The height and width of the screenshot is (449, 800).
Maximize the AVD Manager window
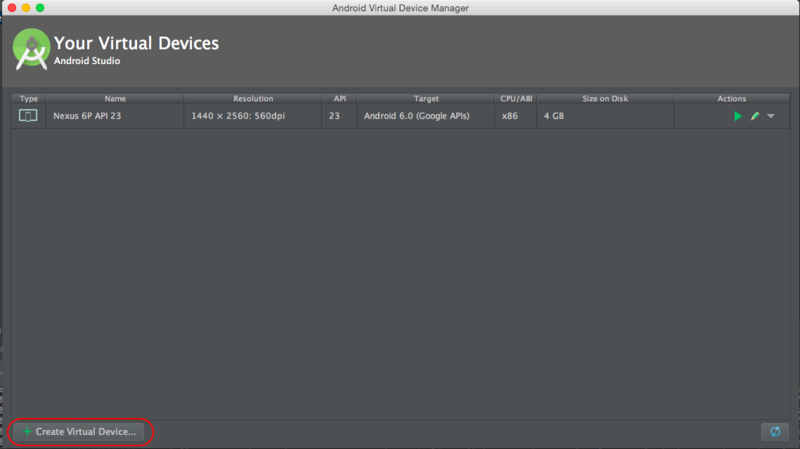click(x=40, y=8)
